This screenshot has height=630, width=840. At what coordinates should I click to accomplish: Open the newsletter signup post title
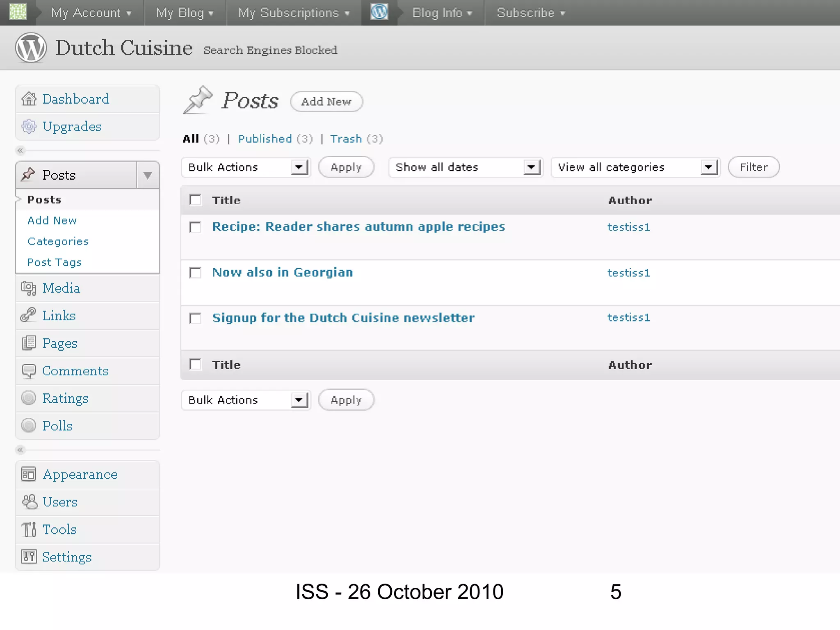343,318
